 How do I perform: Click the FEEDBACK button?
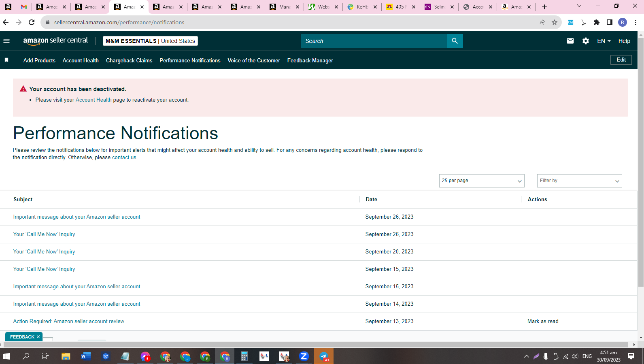click(22, 337)
